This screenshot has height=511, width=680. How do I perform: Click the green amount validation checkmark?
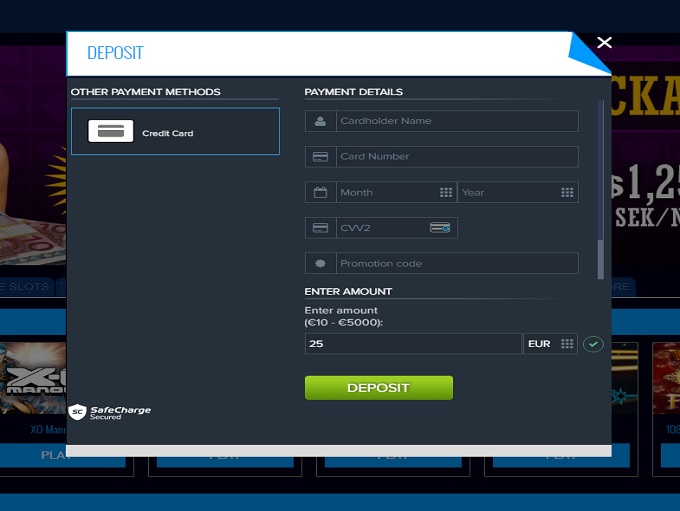click(594, 344)
